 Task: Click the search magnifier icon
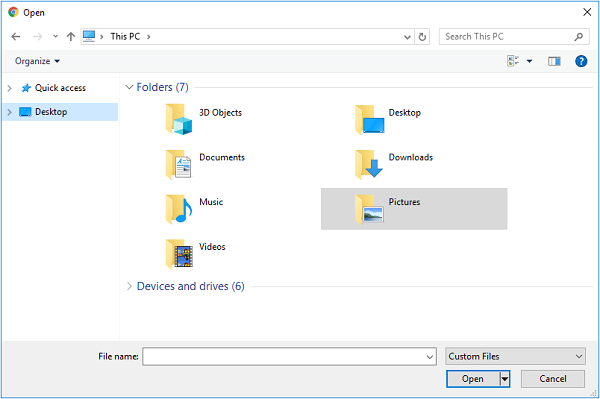[x=579, y=37]
